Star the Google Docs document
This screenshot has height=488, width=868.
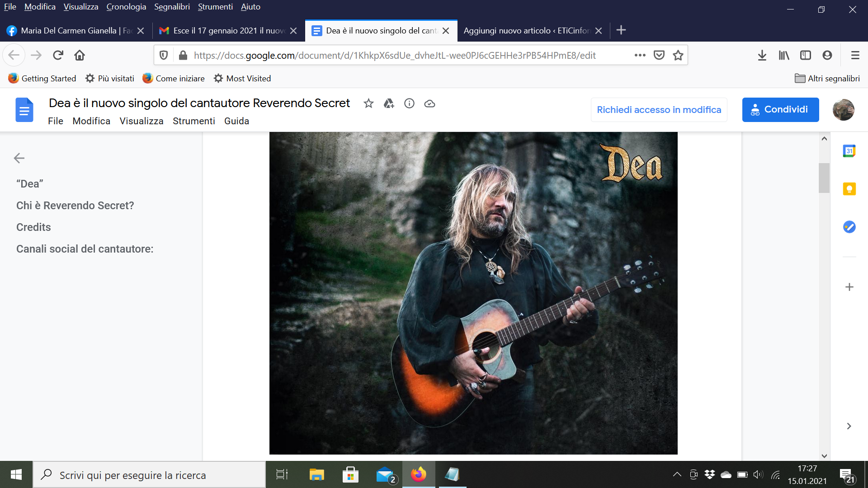click(x=368, y=103)
